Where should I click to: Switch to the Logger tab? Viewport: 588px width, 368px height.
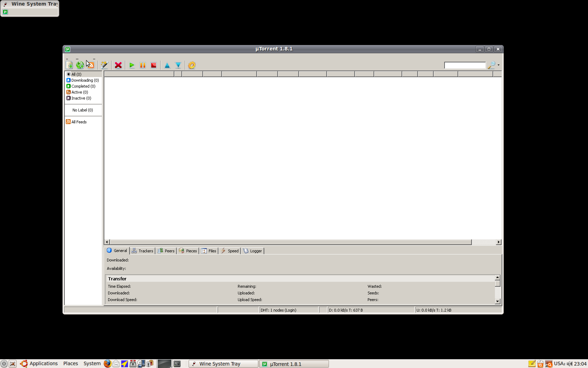point(253,251)
